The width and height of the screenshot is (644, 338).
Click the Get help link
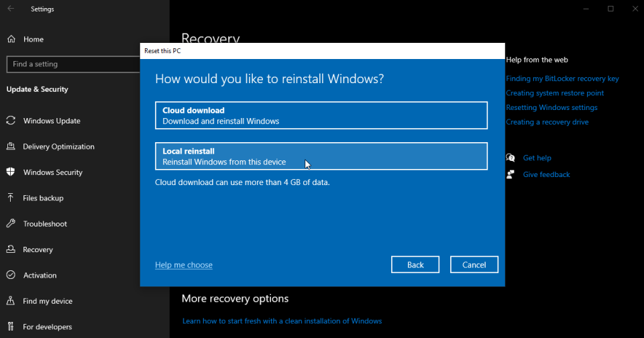(x=537, y=158)
